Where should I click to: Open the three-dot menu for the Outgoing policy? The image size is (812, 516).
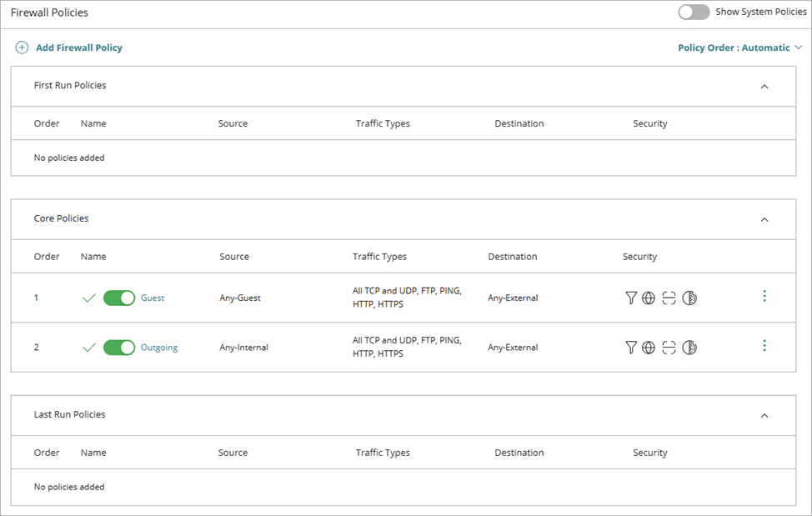[764, 345]
